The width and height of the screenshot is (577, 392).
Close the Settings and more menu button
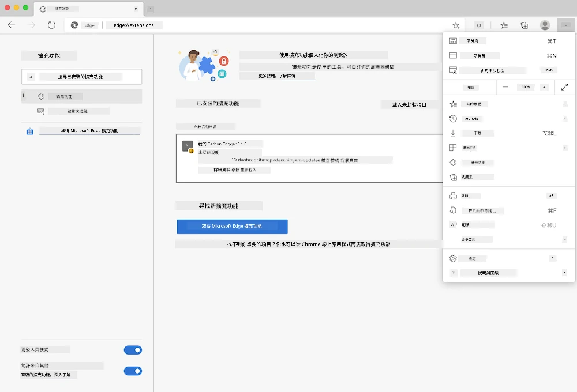[565, 25]
